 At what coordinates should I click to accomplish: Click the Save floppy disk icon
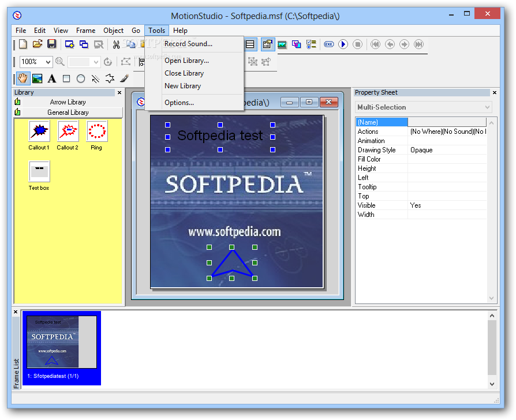click(x=52, y=44)
